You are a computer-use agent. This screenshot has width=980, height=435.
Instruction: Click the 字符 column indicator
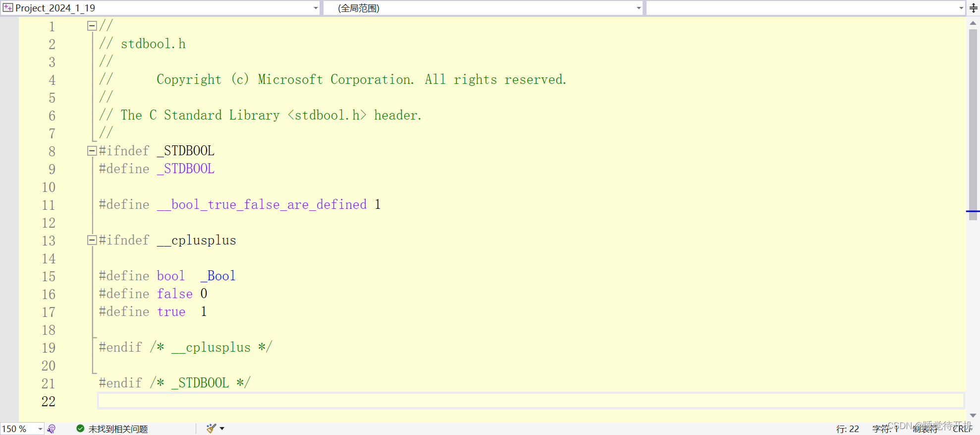point(885,429)
